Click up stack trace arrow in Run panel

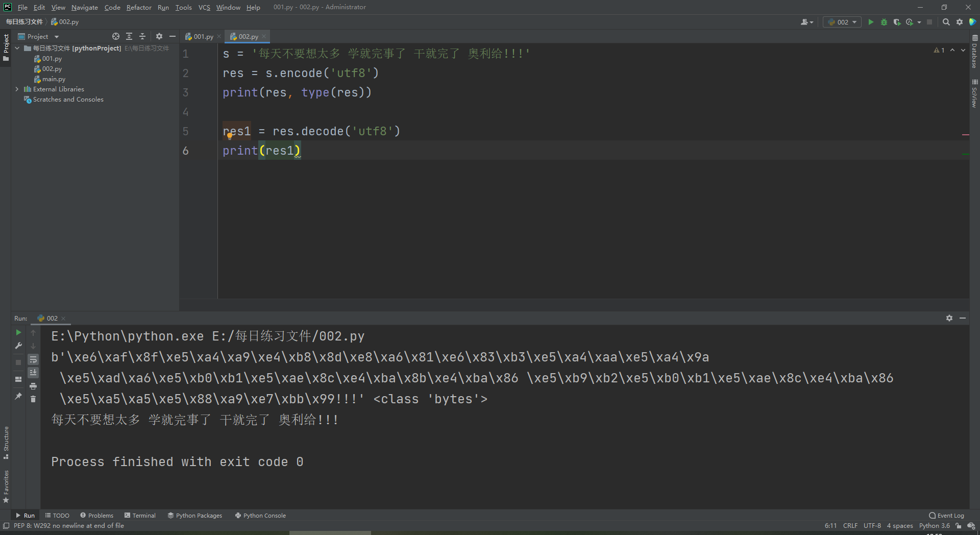coord(33,332)
